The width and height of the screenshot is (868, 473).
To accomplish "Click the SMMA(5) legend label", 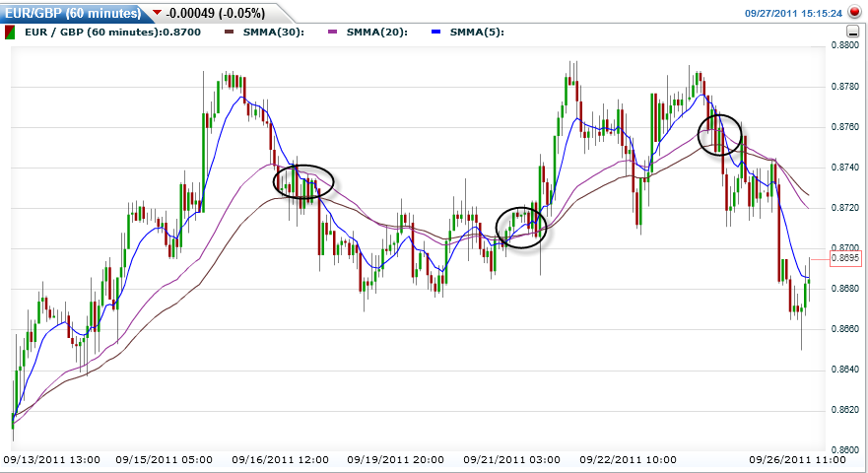I will pos(477,33).
